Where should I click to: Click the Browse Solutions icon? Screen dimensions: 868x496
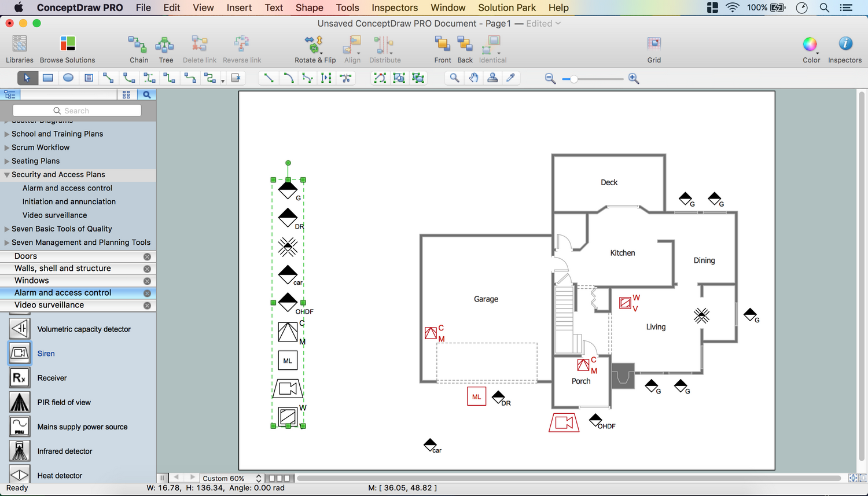68,44
